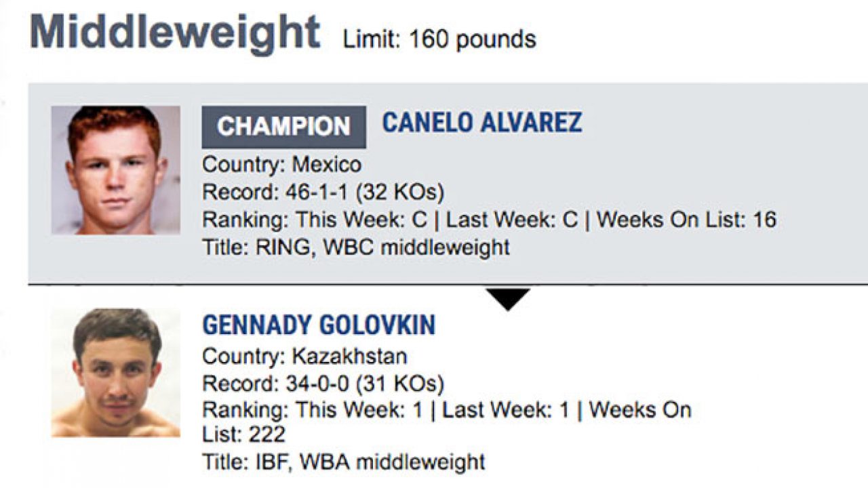Select the 'Country: Mexico' line
Image resolution: width=868 pixels, height=488 pixels.
(281, 165)
